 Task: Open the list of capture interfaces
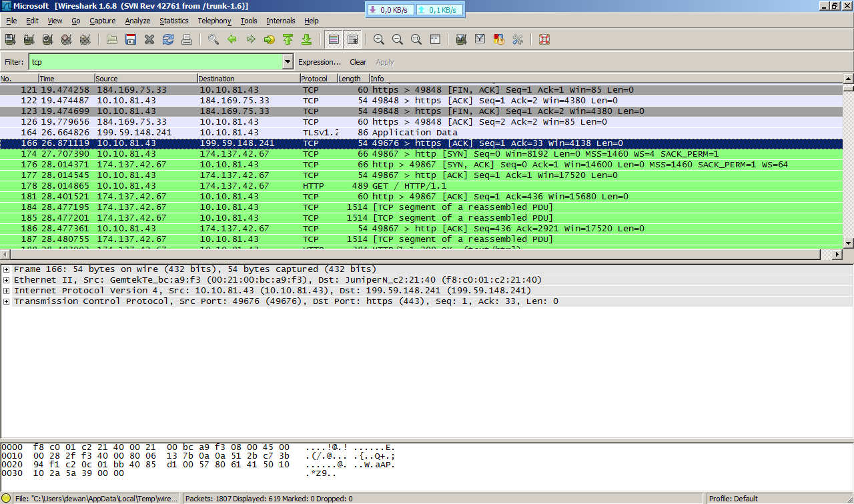[x=10, y=39]
